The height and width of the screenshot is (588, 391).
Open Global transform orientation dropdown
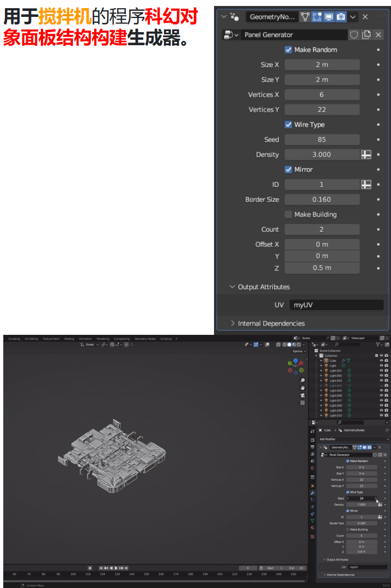point(90,345)
